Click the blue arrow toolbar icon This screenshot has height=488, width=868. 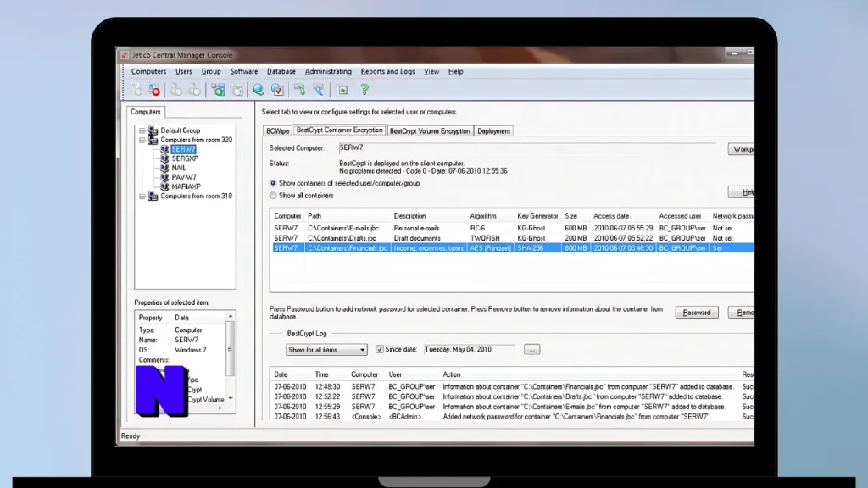(319, 90)
